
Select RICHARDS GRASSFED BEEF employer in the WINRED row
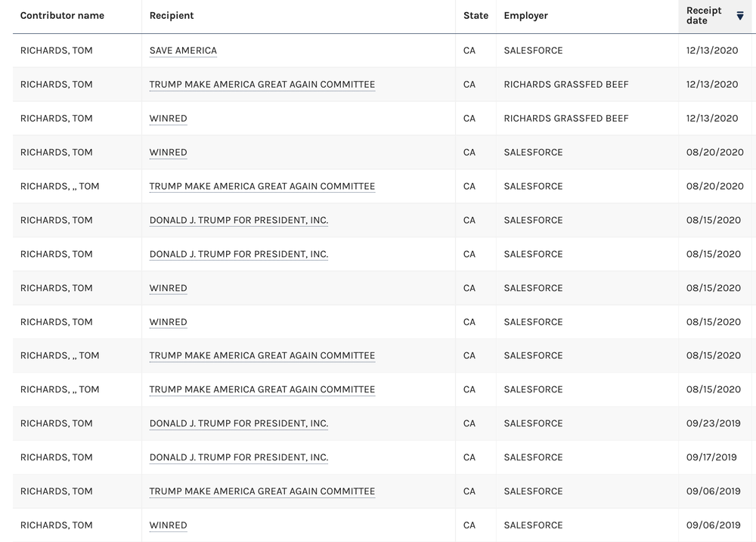566,118
